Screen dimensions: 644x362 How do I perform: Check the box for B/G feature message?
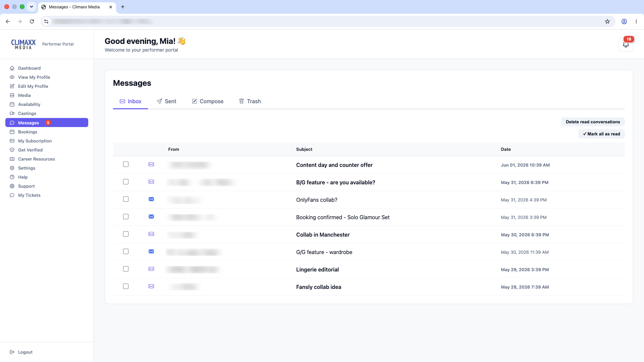coord(126,182)
